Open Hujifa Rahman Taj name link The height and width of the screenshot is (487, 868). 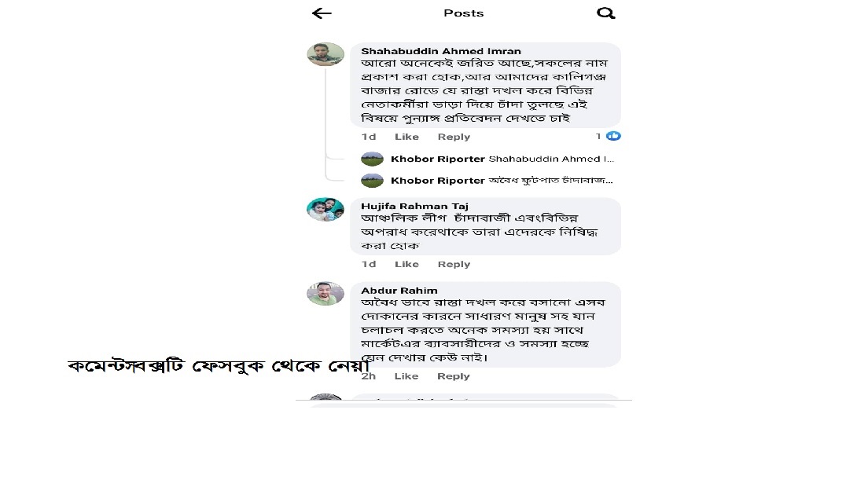414,206
